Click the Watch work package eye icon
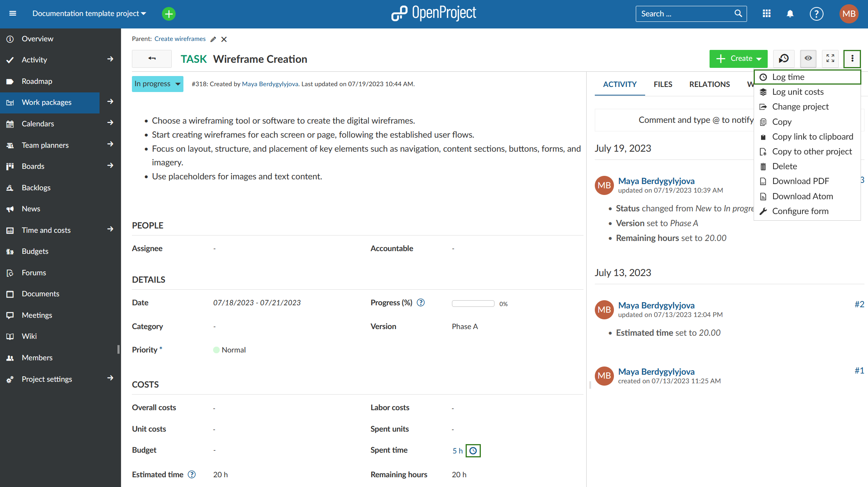 click(x=808, y=58)
